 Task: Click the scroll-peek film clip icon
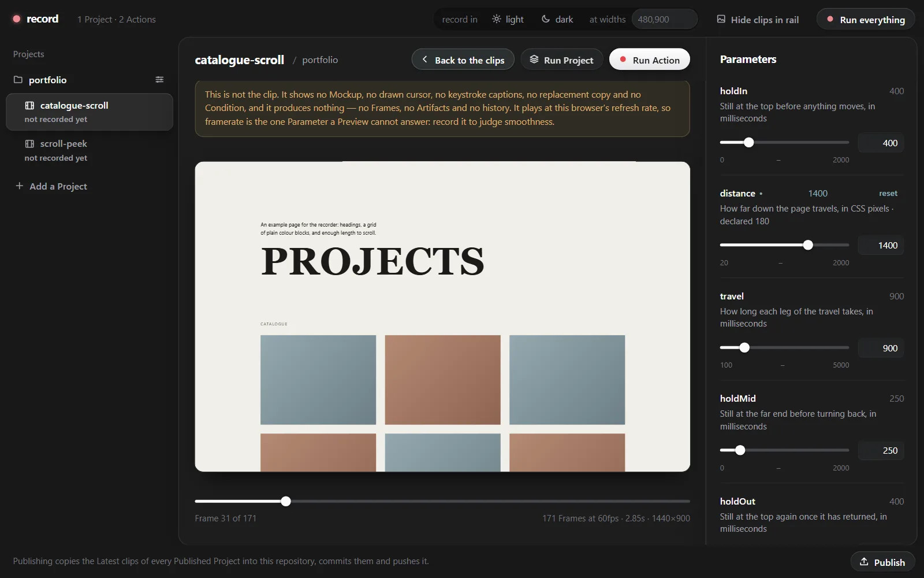pyautogui.click(x=29, y=143)
